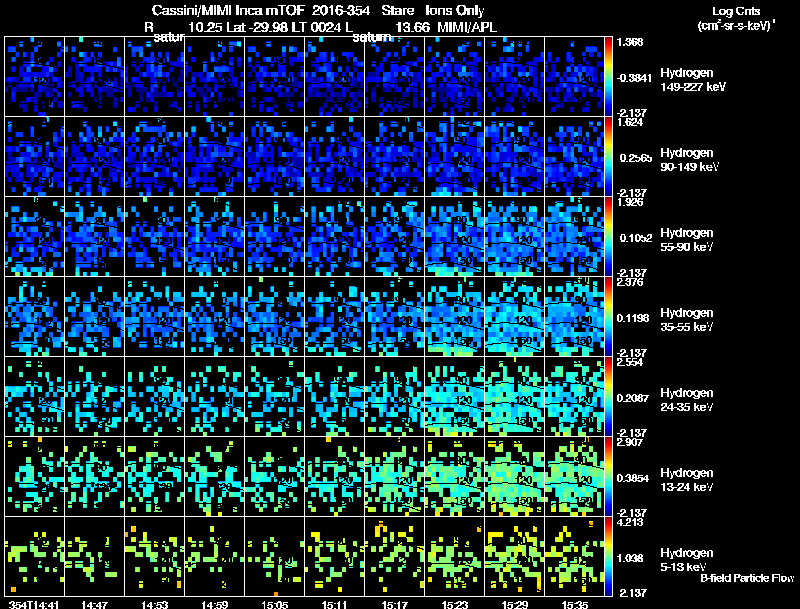
Task: Click the '1.368' color scale maximum value
Action: pos(630,42)
